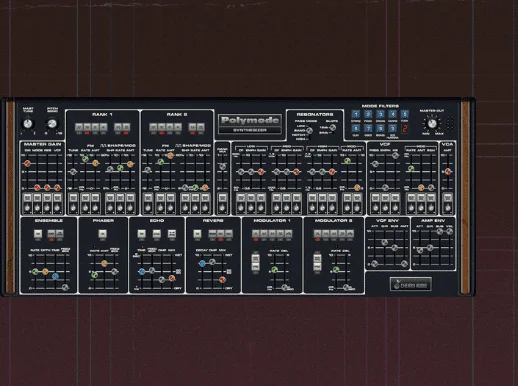Select Mode Filter preset 5

pos(405,114)
